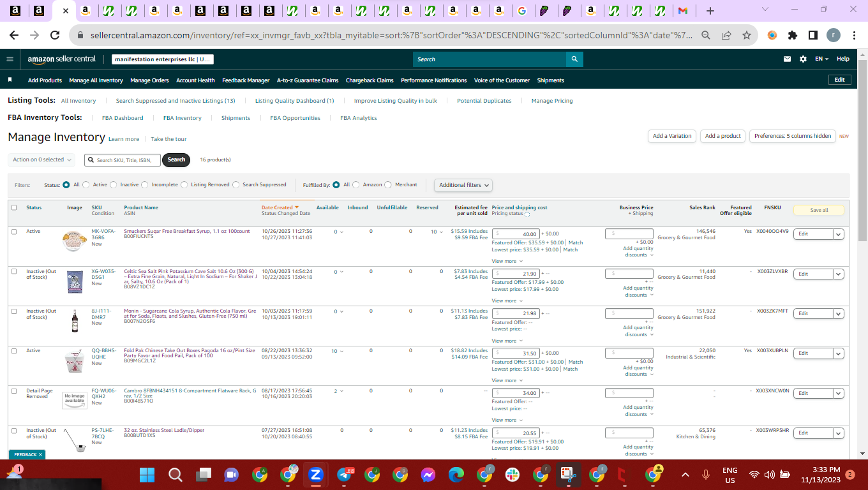Check the Fold Pak Take Out Boxes row checkbox
The width and height of the screenshot is (868, 490).
pos(14,351)
